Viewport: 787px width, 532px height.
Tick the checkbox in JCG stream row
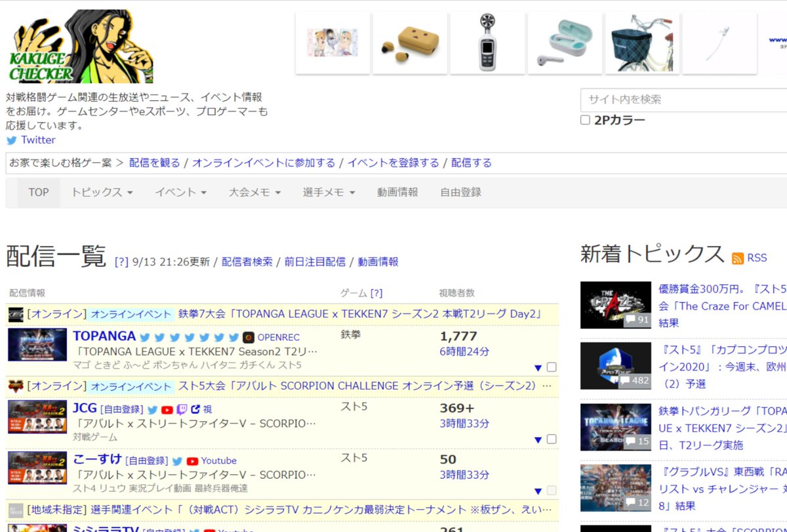coord(552,439)
